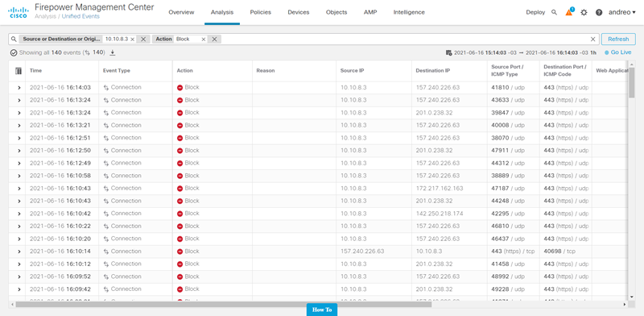The width and height of the screenshot is (644, 316).
Task: Open the Devices menu
Action: point(299,12)
